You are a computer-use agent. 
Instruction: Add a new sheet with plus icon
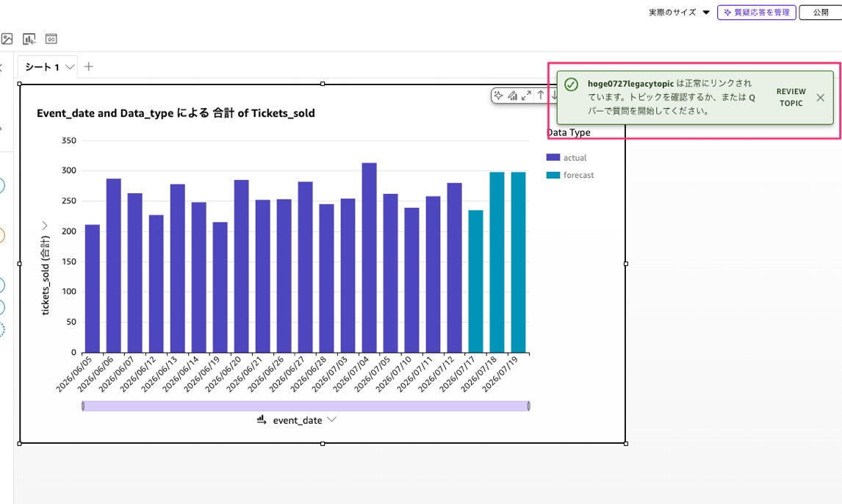click(x=89, y=67)
